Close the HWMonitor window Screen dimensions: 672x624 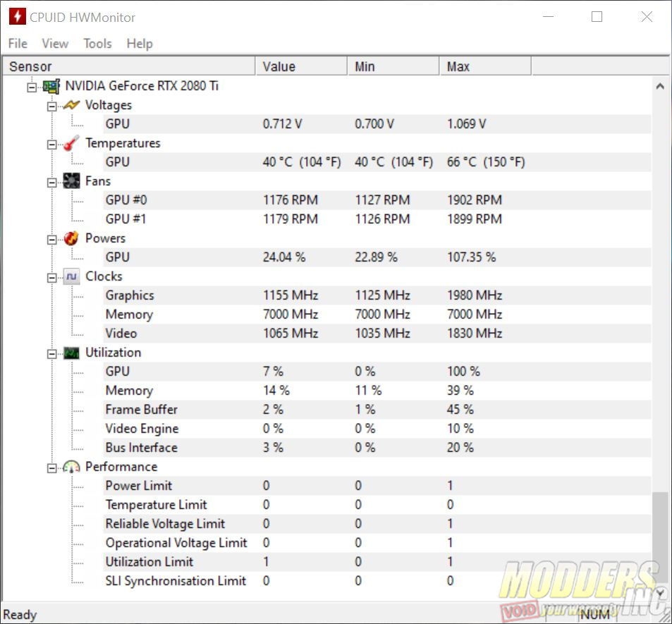(647, 17)
